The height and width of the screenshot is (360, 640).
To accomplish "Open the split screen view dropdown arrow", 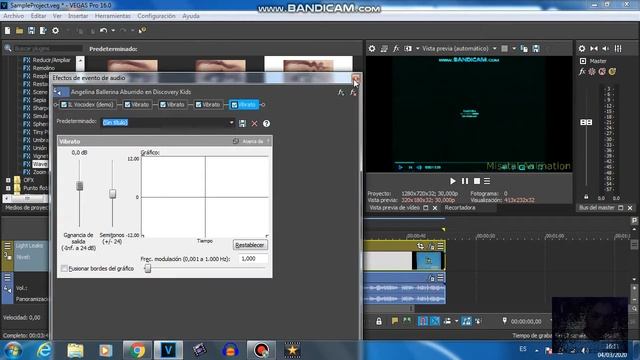I will point(418,49).
